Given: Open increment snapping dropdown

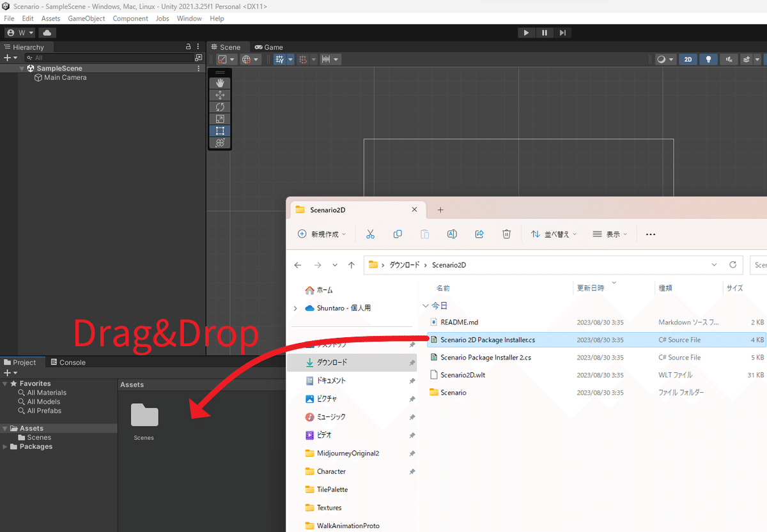Looking at the screenshot, I should pyautogui.click(x=330, y=59).
